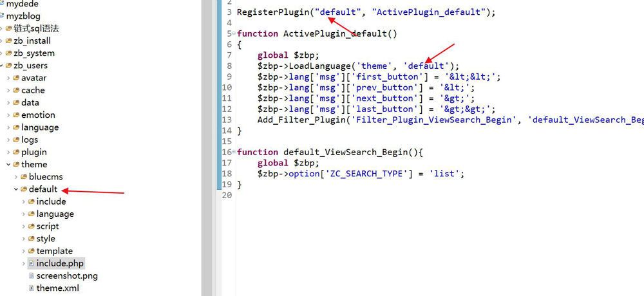The height and width of the screenshot is (296, 644).
Task: Open the screenshot.png file
Action: (x=67, y=275)
